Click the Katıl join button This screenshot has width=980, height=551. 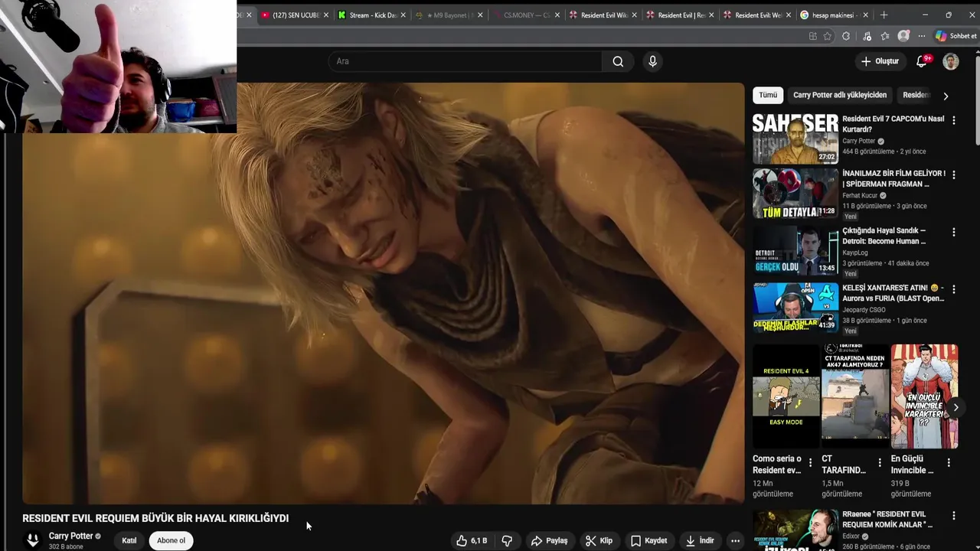tap(129, 540)
